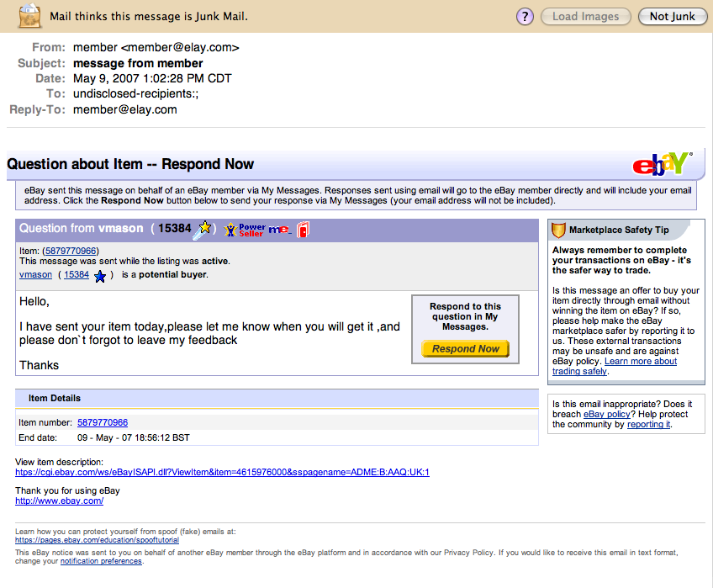Open the eBay policy link
This screenshot has width=713, height=588.
605,414
